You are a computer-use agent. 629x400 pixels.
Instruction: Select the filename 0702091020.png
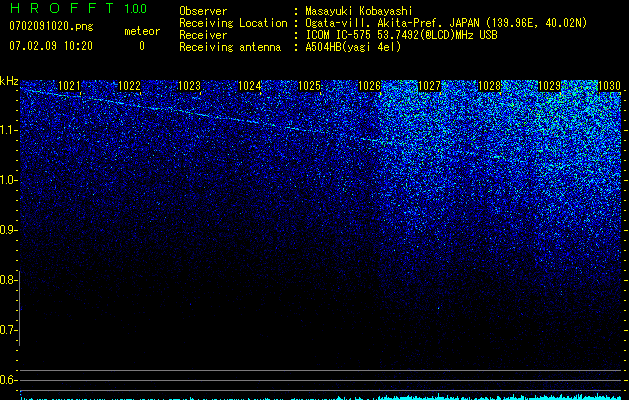click(x=51, y=26)
